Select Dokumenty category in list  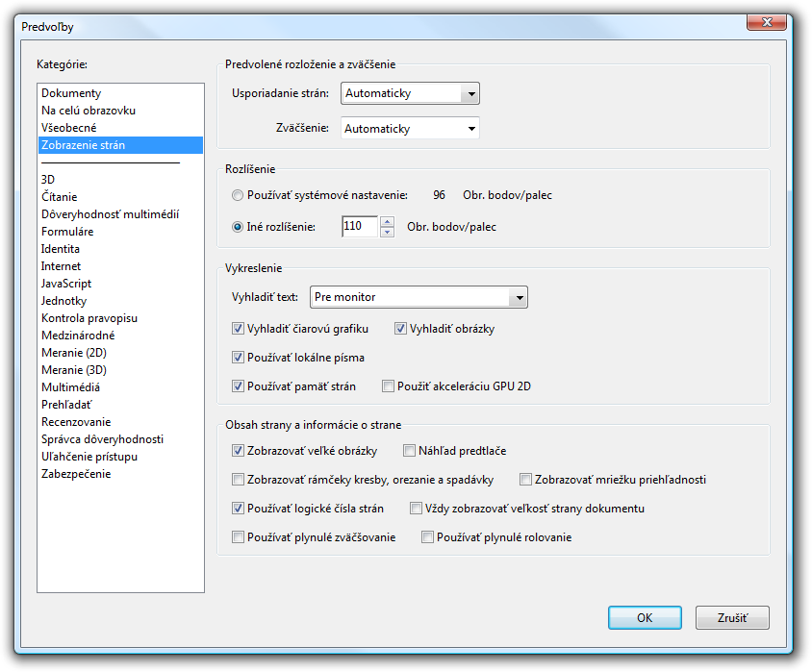71,93
